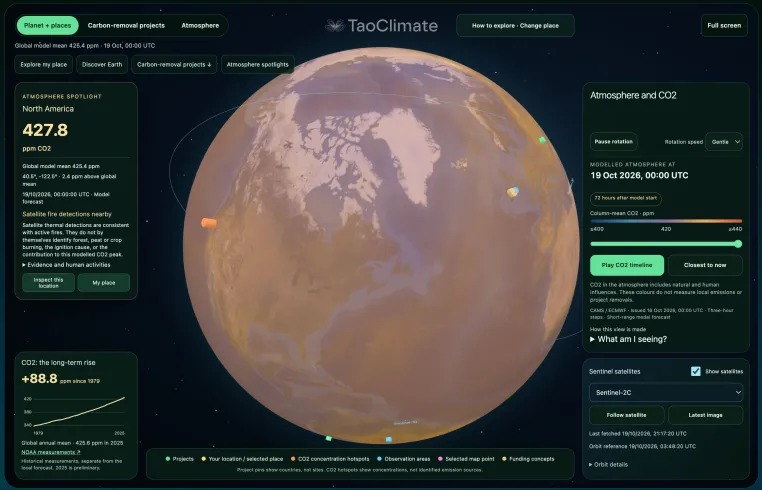
Task: Click the 72 hours after model start chip
Action: coord(625,198)
